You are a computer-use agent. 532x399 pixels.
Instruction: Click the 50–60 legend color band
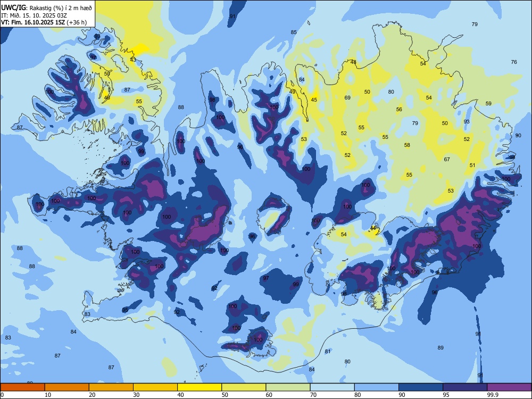pos(244,387)
